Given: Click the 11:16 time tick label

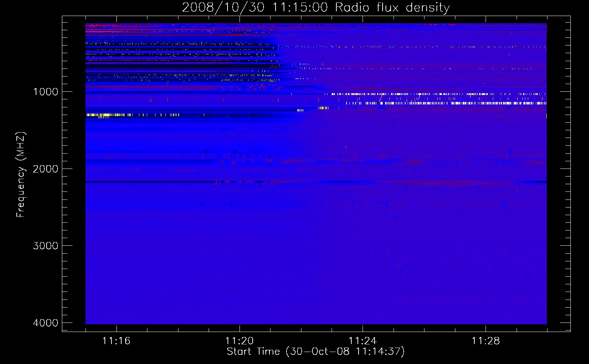Looking at the screenshot, I should click(x=116, y=341).
